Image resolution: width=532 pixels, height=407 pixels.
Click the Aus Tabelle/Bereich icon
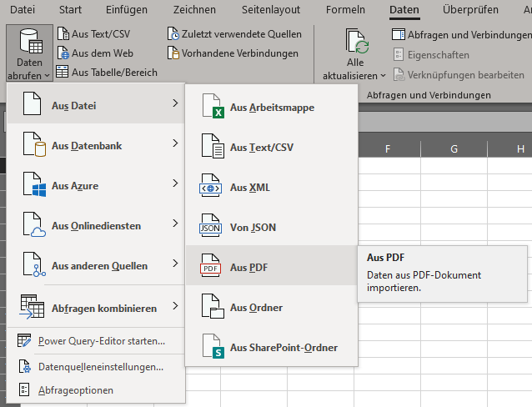(64, 72)
